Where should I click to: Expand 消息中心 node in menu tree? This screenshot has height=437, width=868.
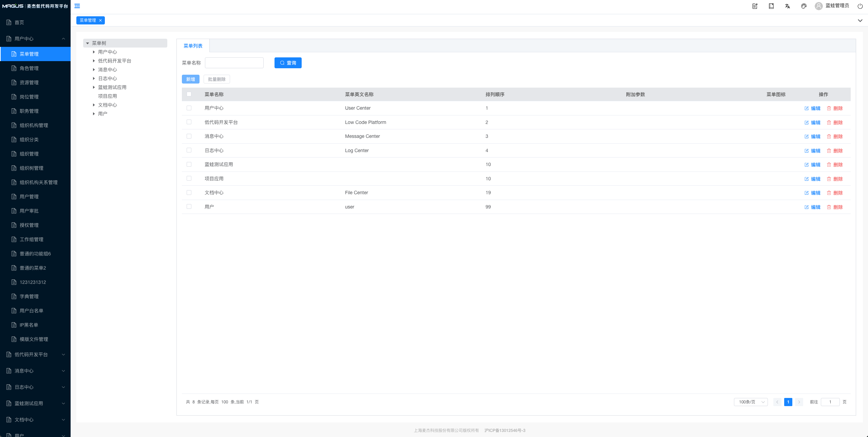94,70
